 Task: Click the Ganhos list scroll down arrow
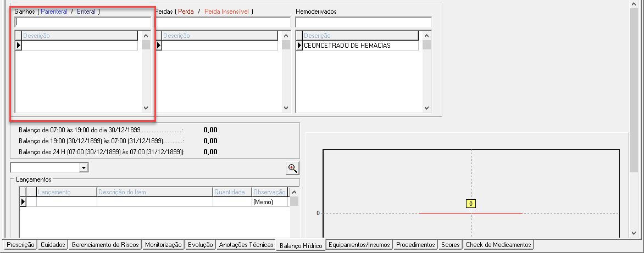coord(146,108)
